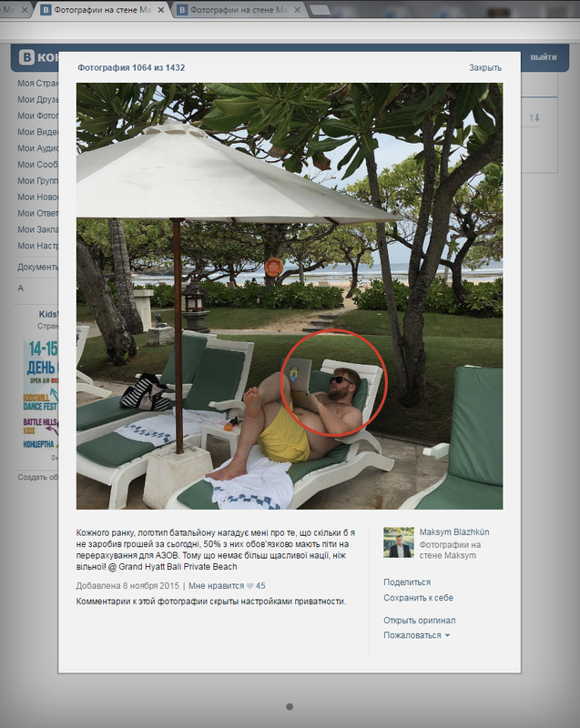
Task: Click the VK favicon on second tab
Action: (x=46, y=10)
